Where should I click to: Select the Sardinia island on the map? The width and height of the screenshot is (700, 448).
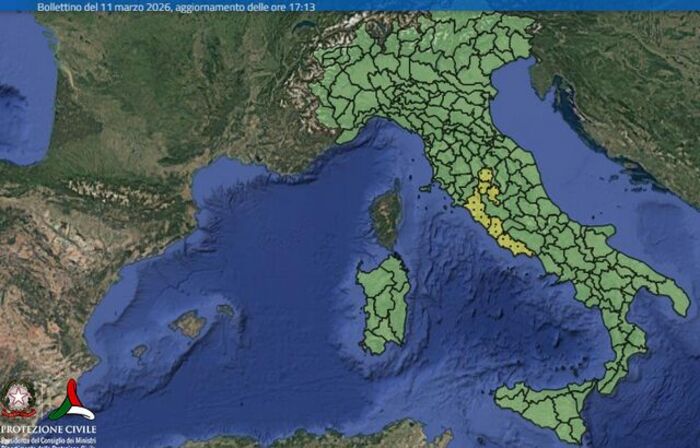coord(385,300)
